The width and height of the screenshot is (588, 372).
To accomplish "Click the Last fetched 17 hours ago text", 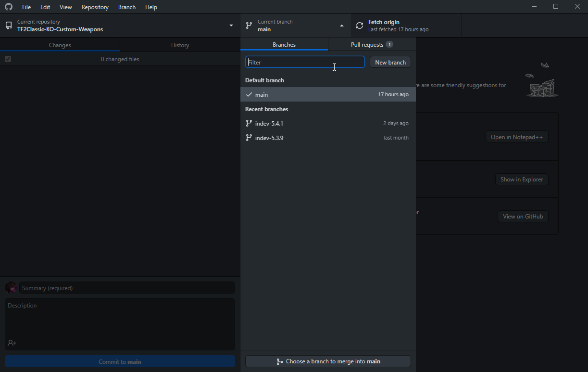I will [x=398, y=29].
